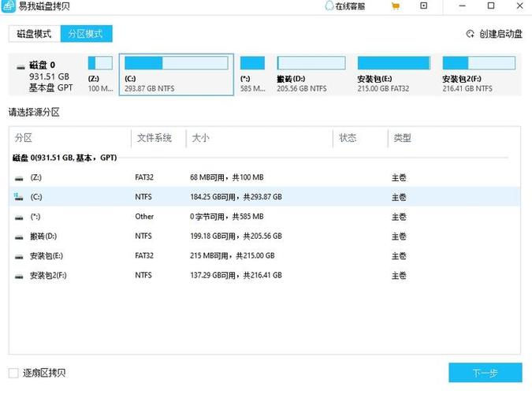This screenshot has width=532, height=394.
Task: Click the drive icon of 安装包2(F:) row
Action: [x=19, y=277]
